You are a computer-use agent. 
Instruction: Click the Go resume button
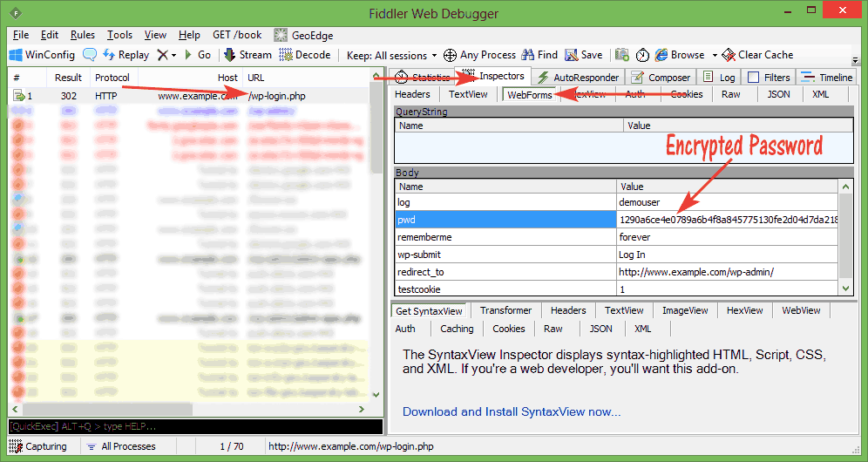pyautogui.click(x=198, y=55)
